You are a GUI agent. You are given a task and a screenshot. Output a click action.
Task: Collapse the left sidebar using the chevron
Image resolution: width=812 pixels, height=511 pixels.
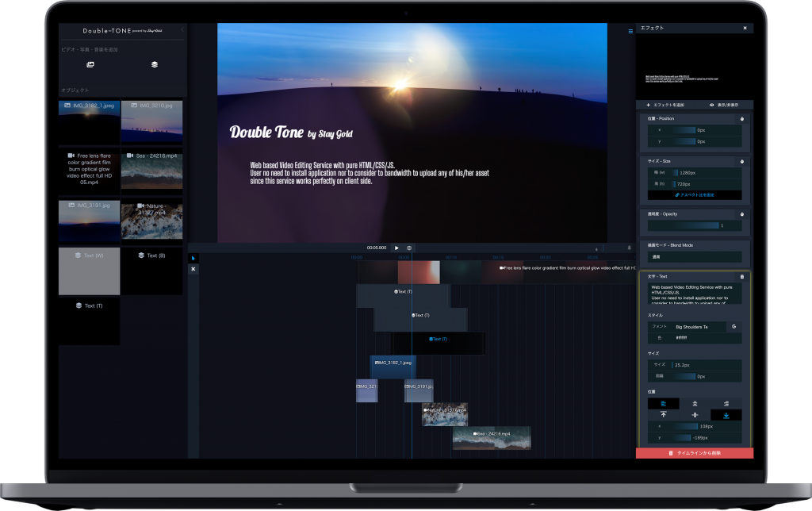pos(182,30)
